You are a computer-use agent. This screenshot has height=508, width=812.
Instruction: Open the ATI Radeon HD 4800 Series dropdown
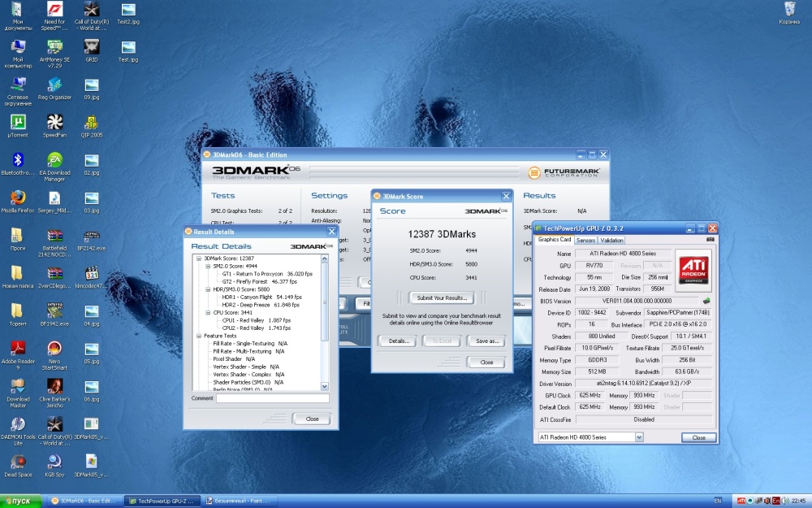click(x=639, y=437)
